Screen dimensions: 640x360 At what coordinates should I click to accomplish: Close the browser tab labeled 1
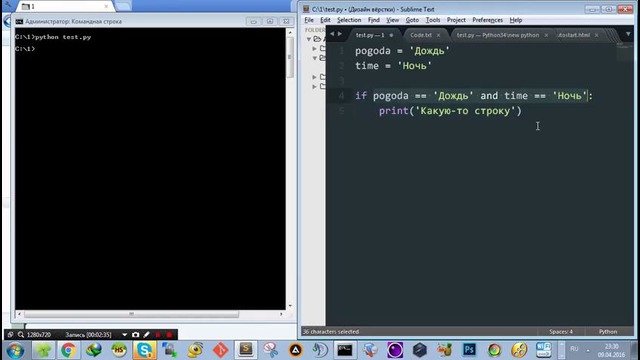pos(106,7)
